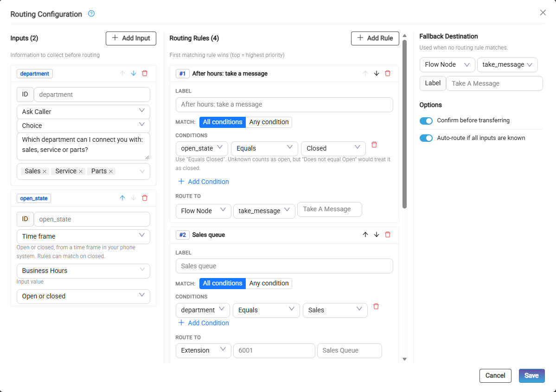Remove the Parts choice tag
Image resolution: width=556 pixels, height=392 pixels.
pos(111,171)
